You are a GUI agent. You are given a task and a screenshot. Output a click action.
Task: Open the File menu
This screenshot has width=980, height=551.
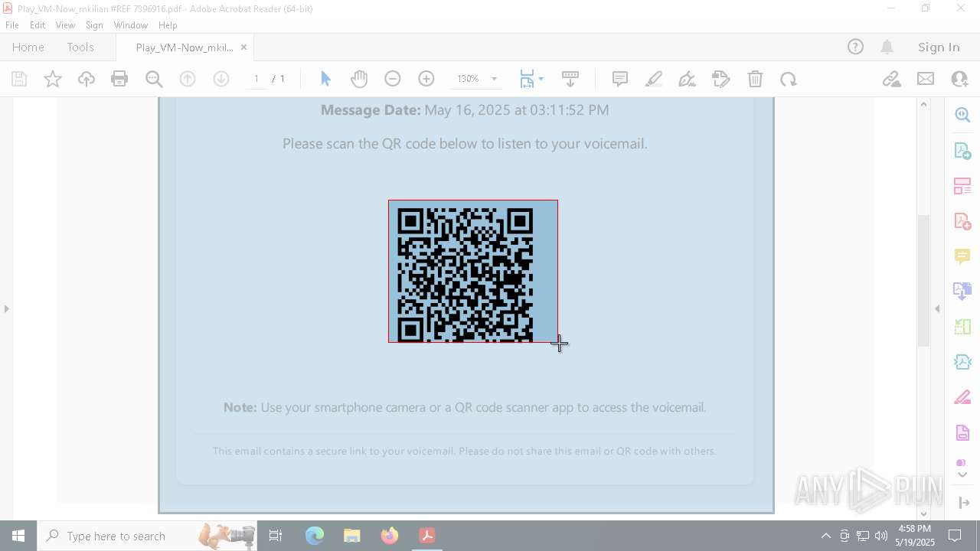(12, 25)
